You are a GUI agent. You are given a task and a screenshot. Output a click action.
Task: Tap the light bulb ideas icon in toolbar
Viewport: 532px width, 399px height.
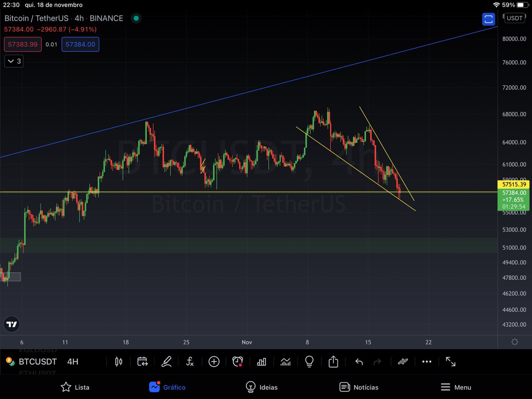[x=309, y=362]
